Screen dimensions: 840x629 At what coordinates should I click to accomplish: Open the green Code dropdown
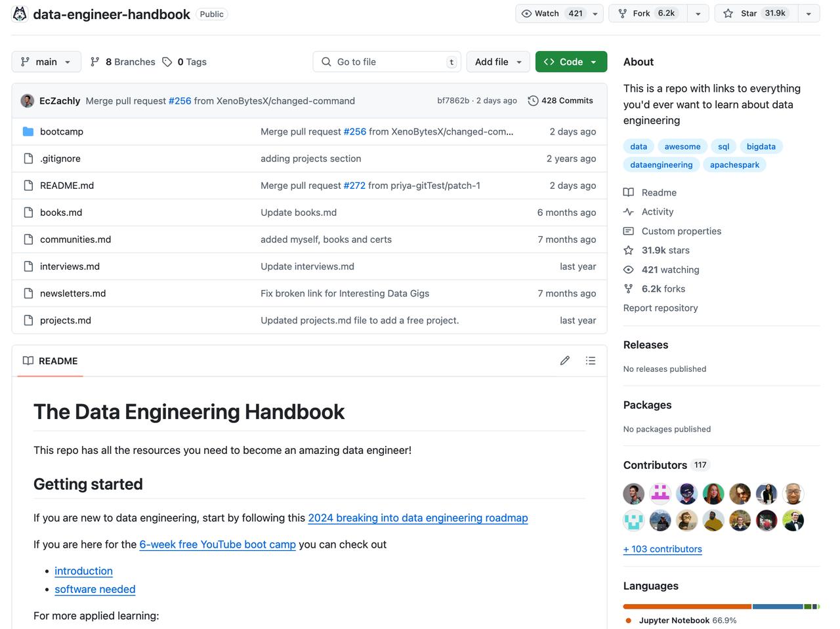click(571, 62)
